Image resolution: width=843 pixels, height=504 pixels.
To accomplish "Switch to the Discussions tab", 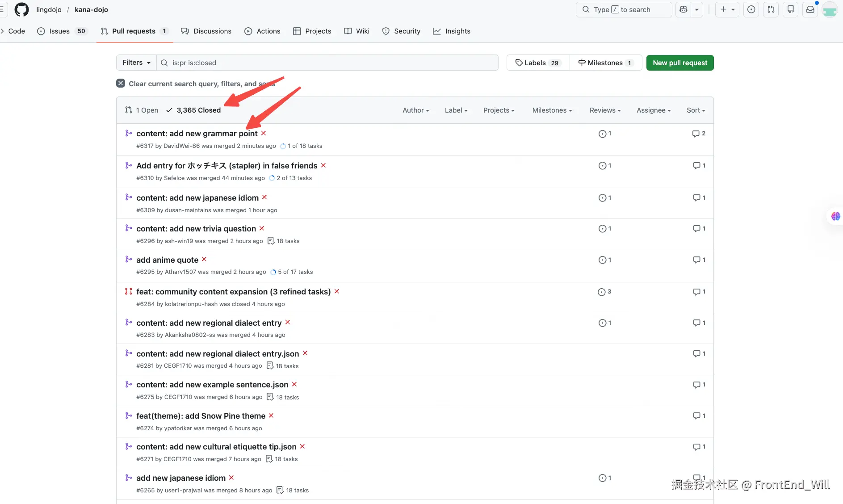I will click(206, 31).
